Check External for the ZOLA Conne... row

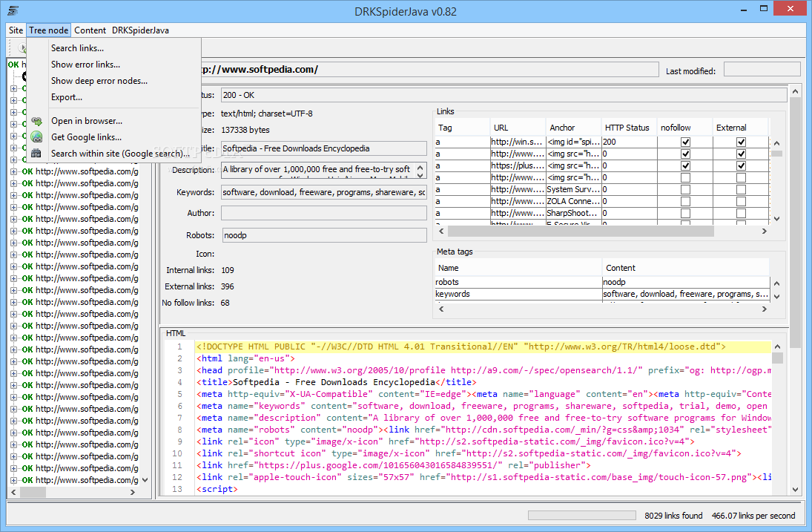coord(741,202)
